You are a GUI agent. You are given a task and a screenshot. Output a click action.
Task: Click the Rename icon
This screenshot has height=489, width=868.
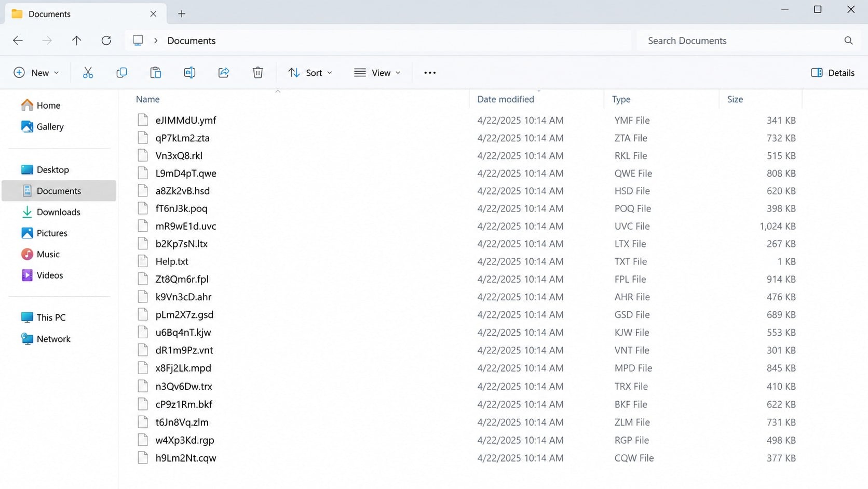click(x=189, y=73)
